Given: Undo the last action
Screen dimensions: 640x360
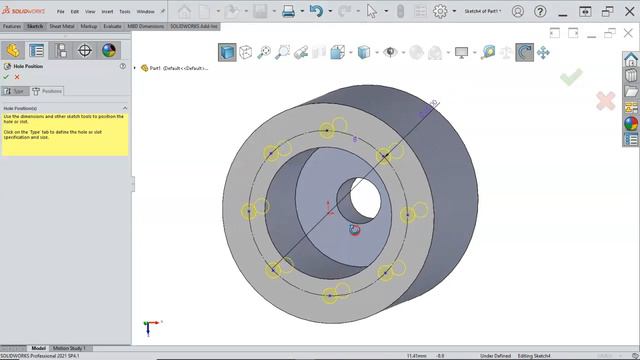Looking at the screenshot, I should [316, 11].
